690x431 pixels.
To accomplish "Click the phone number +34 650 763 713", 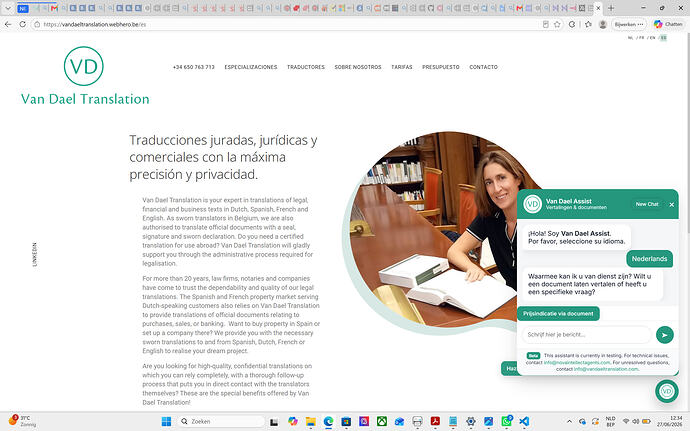I will (194, 67).
